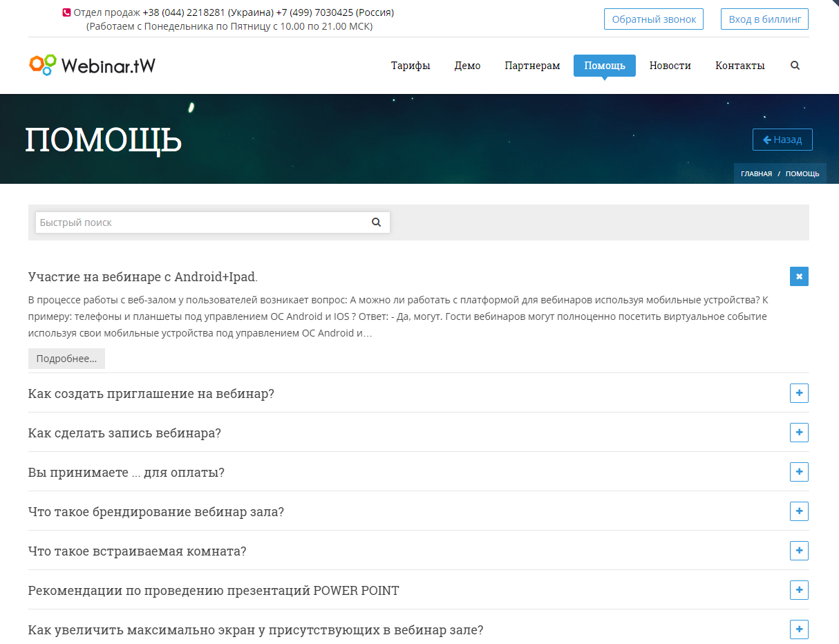
Task: Click the Вход в биллинг button
Action: [x=764, y=19]
